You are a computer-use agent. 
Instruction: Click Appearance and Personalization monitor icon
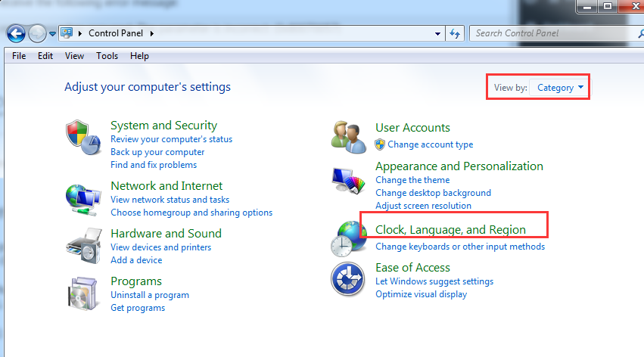[349, 181]
